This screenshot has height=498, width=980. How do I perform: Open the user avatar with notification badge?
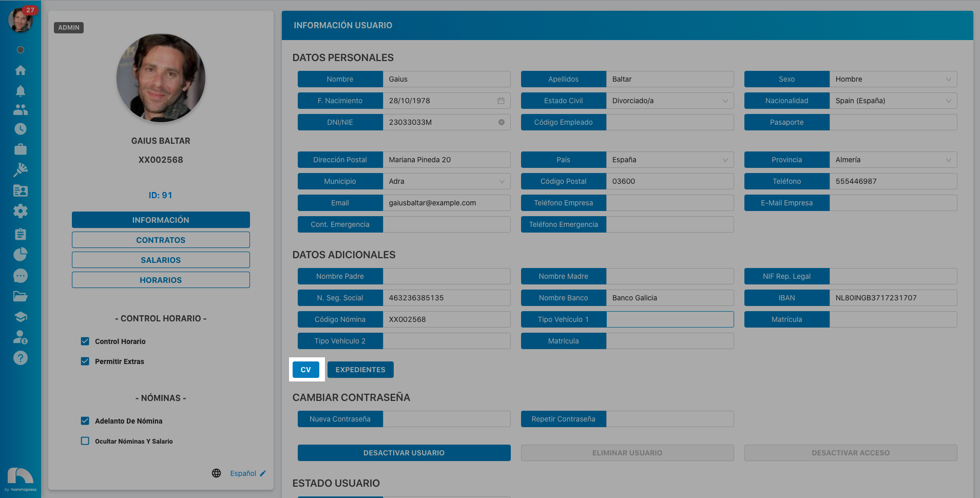[21, 20]
